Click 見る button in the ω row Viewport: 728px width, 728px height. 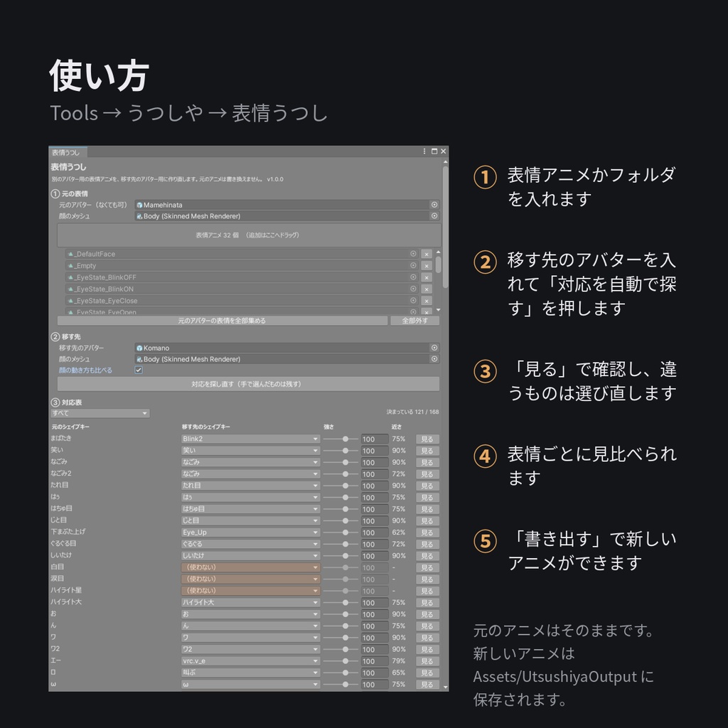pyautogui.click(x=427, y=685)
